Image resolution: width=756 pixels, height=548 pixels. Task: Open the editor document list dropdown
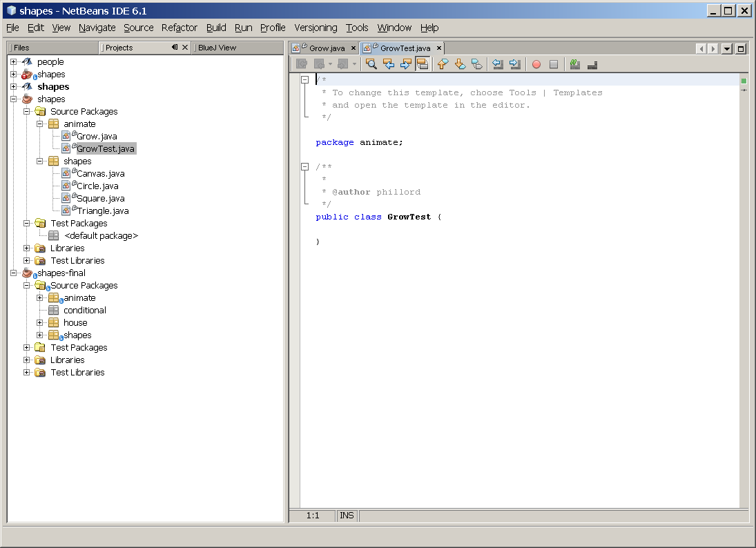pyautogui.click(x=727, y=48)
